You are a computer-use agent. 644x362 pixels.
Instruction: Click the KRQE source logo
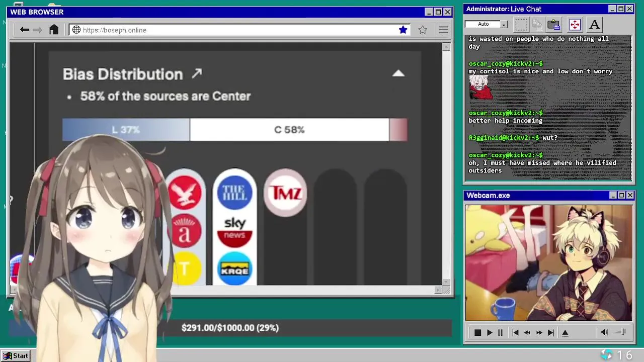(x=234, y=269)
